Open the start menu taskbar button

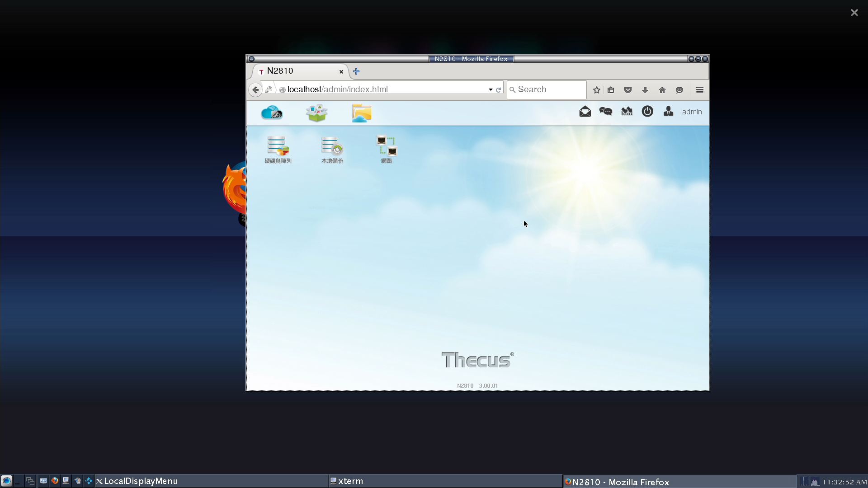click(6, 481)
